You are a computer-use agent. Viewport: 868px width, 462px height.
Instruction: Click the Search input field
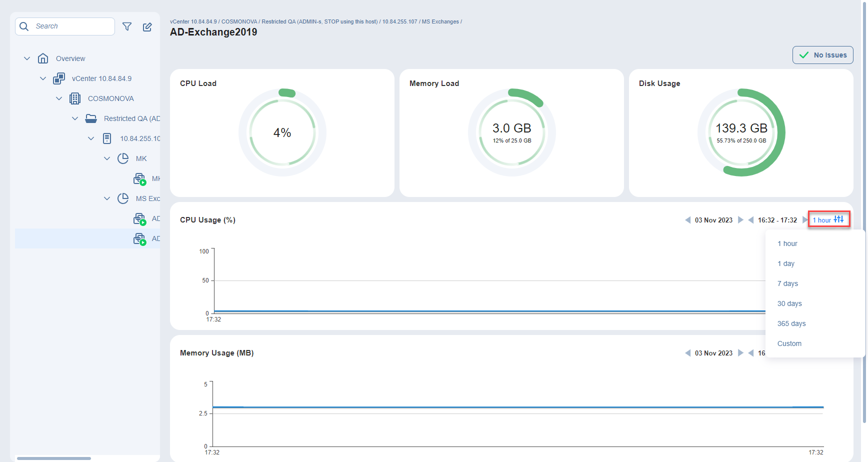tap(70, 26)
